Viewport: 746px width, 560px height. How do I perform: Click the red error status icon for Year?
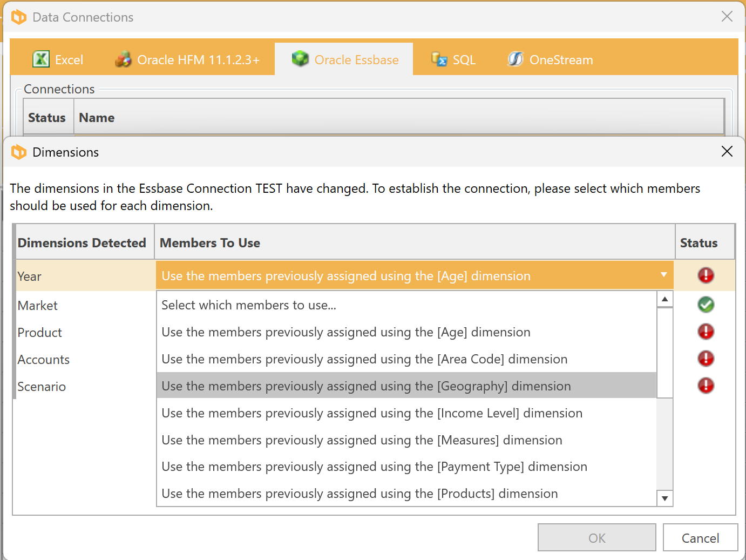click(x=706, y=275)
